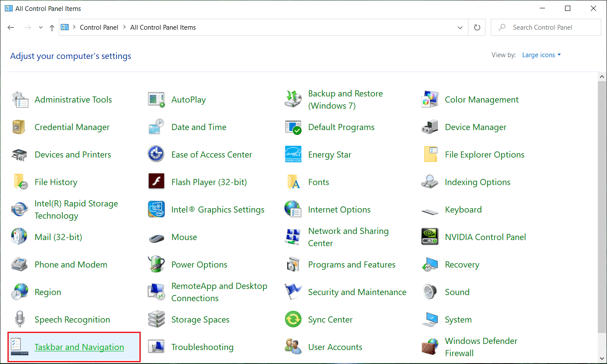Click the Up one level arrow

click(52, 27)
